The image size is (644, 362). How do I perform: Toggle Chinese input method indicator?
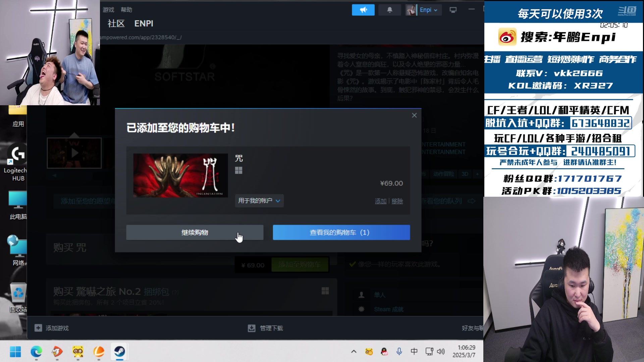point(414,351)
